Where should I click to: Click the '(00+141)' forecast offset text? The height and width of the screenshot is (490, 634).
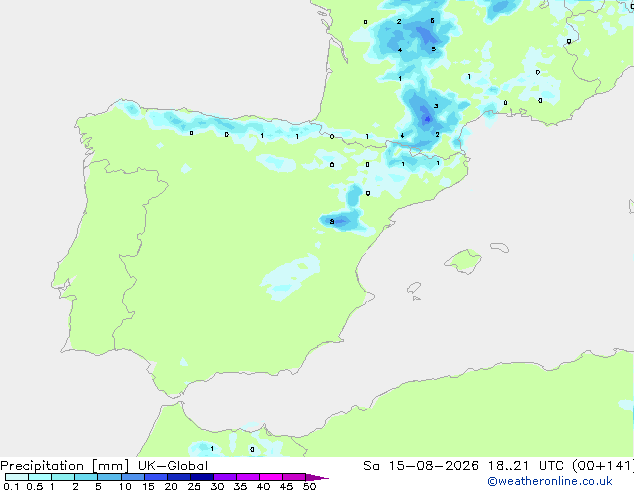[603, 466]
